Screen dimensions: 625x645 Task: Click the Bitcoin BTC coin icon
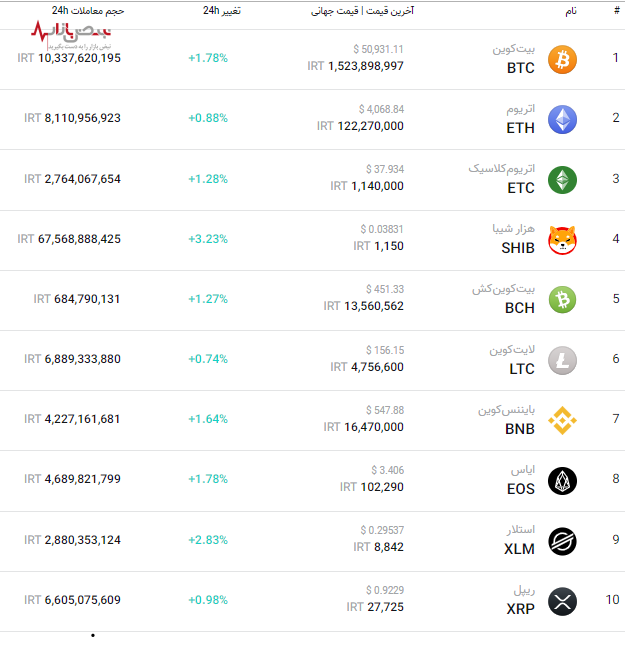coord(562,59)
